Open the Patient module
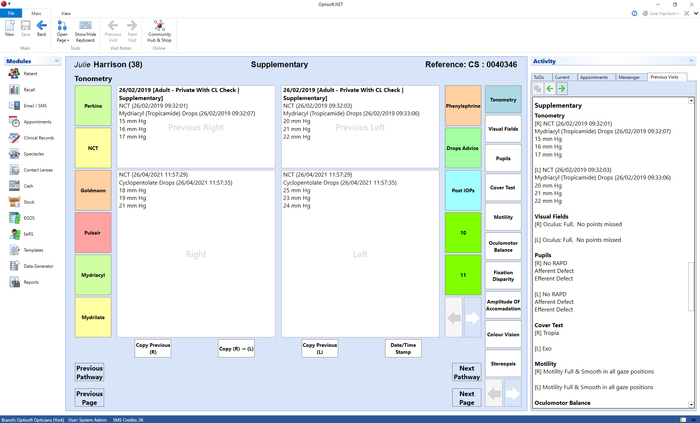This screenshot has height=423, width=700. (23, 74)
